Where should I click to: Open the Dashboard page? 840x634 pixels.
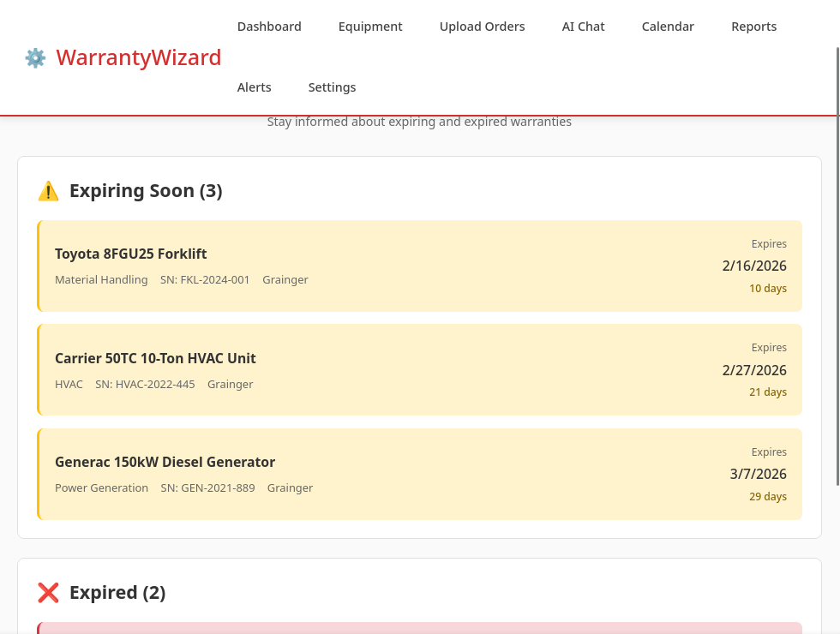pos(269,27)
